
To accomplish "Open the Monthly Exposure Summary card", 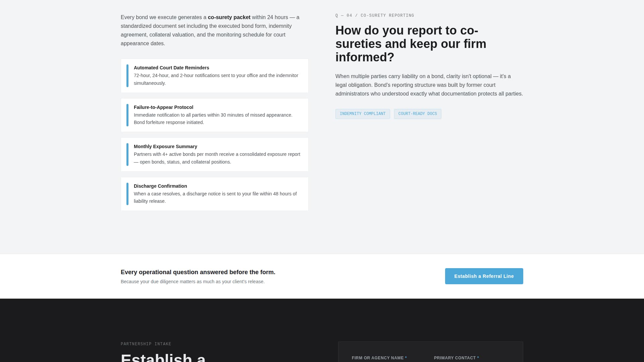I will (x=215, y=155).
